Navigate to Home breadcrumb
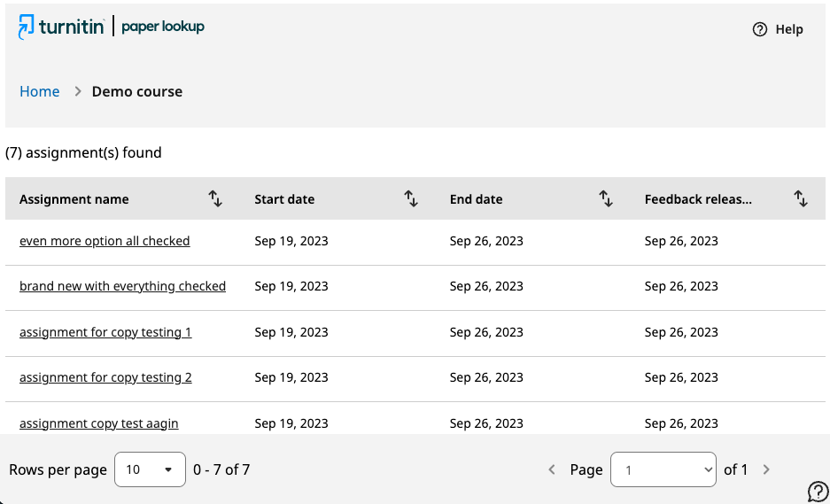The width and height of the screenshot is (830, 504). pos(40,91)
